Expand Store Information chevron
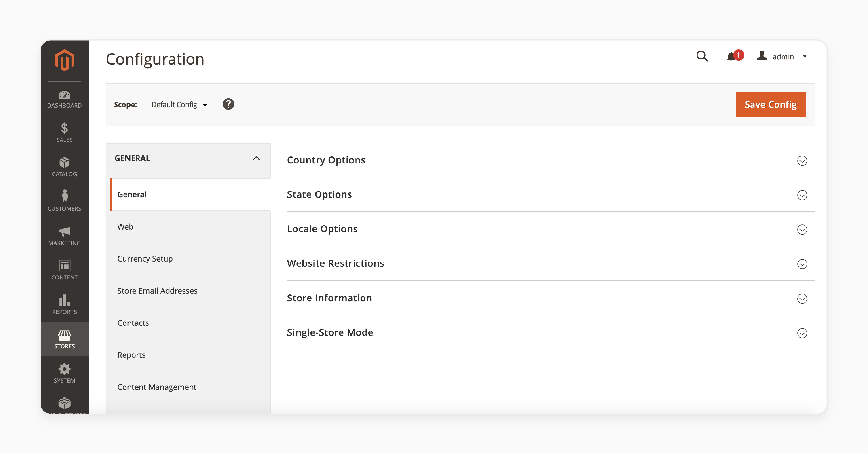868x454 pixels. [802, 299]
